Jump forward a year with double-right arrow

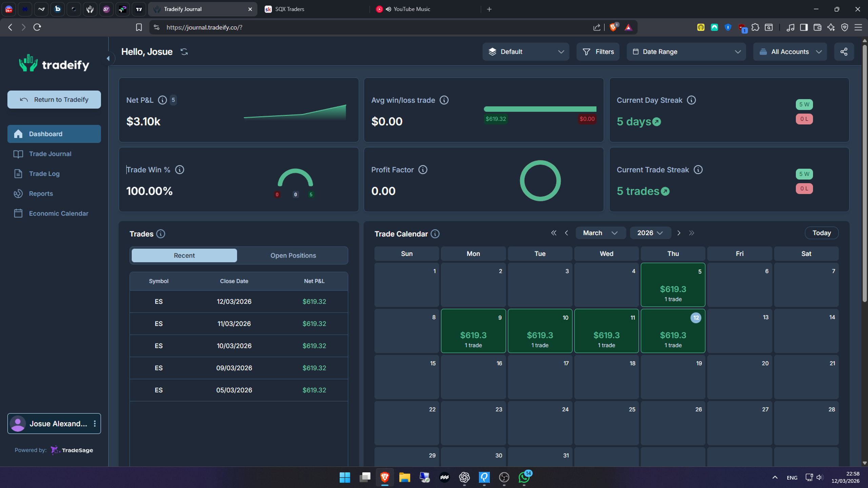691,233
